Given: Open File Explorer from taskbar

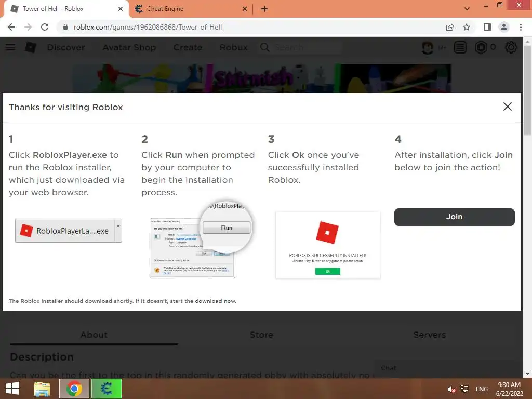Looking at the screenshot, I should click(x=42, y=389).
